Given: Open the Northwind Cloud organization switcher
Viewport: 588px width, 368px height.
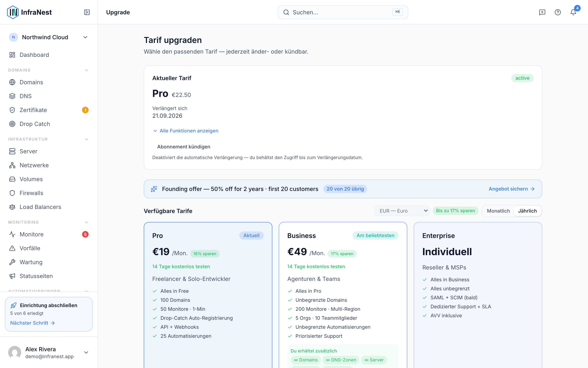Looking at the screenshot, I should 49,37.
